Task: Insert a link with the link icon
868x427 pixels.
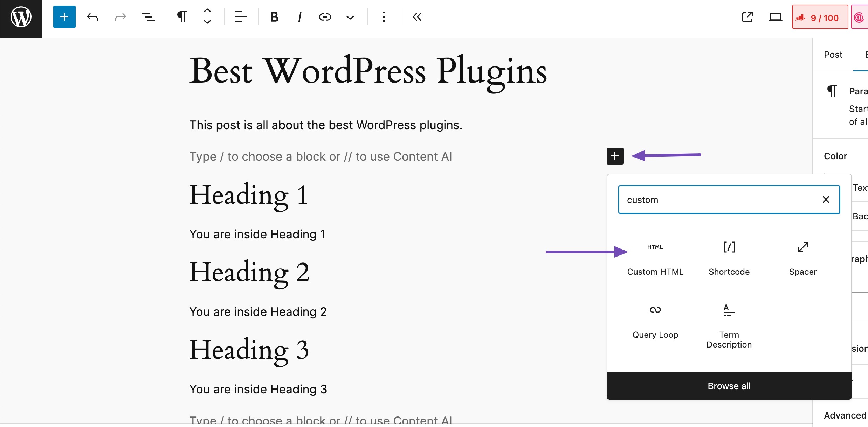Action: tap(325, 17)
